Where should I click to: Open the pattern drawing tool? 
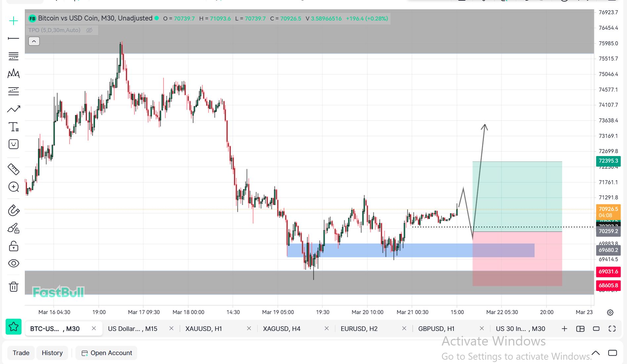coord(14,73)
